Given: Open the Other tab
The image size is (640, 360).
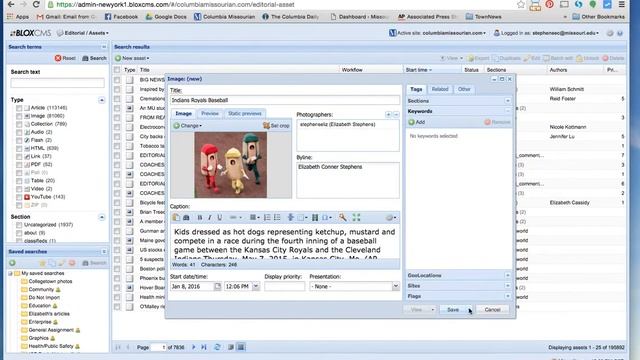Looking at the screenshot, I should (x=464, y=89).
